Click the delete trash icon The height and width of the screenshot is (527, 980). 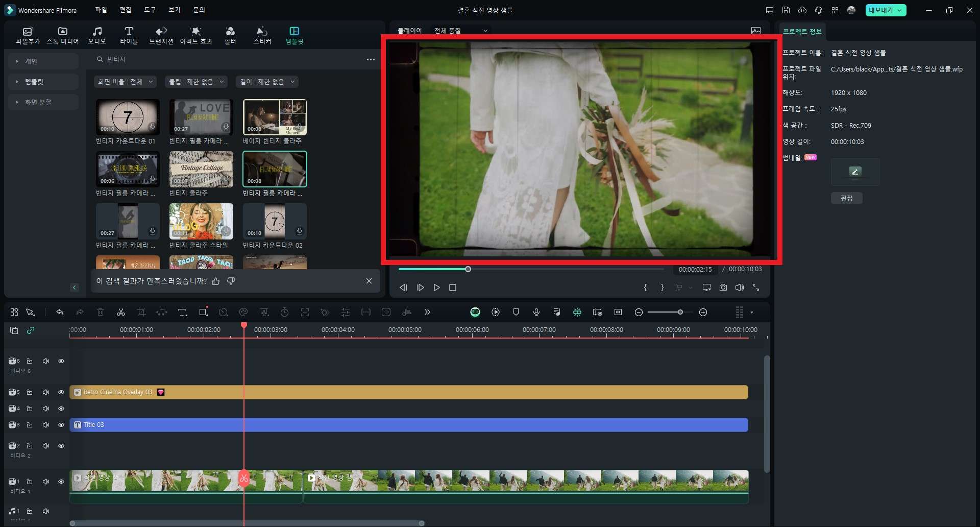click(101, 312)
